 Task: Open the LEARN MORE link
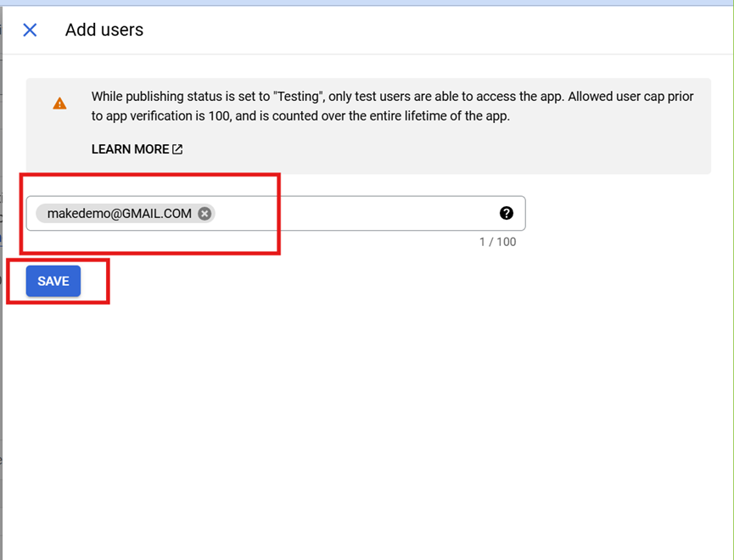[130, 149]
